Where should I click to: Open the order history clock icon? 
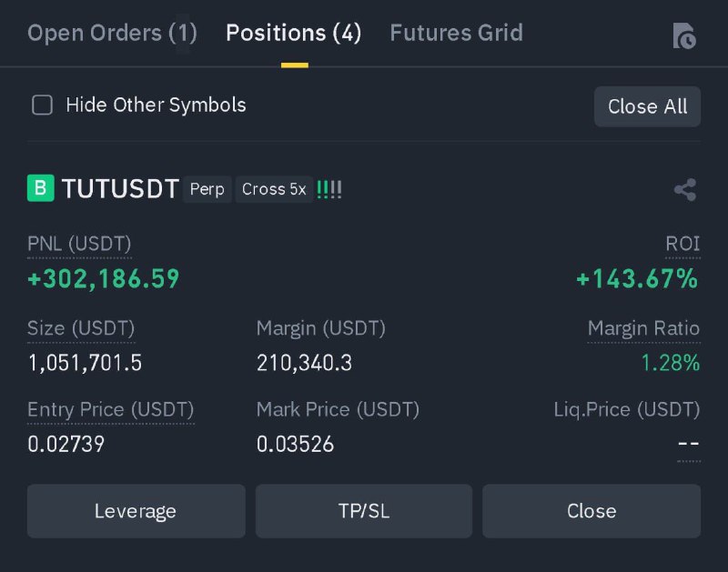[x=684, y=35]
